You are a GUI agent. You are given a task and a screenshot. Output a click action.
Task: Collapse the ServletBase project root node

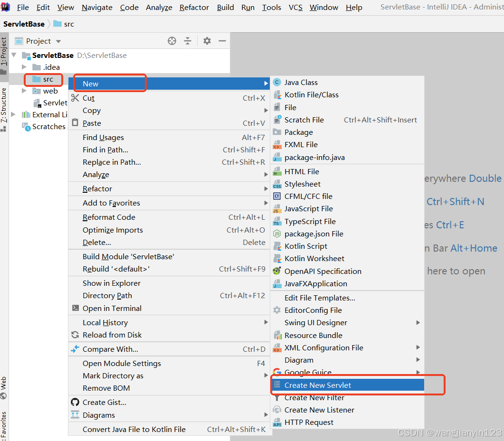[14, 55]
